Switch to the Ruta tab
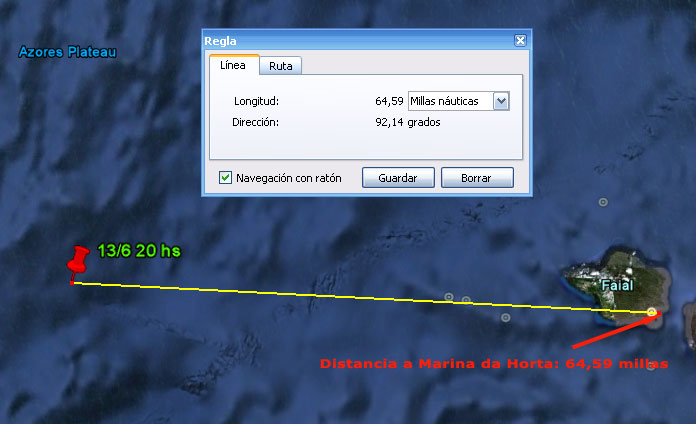 [281, 66]
